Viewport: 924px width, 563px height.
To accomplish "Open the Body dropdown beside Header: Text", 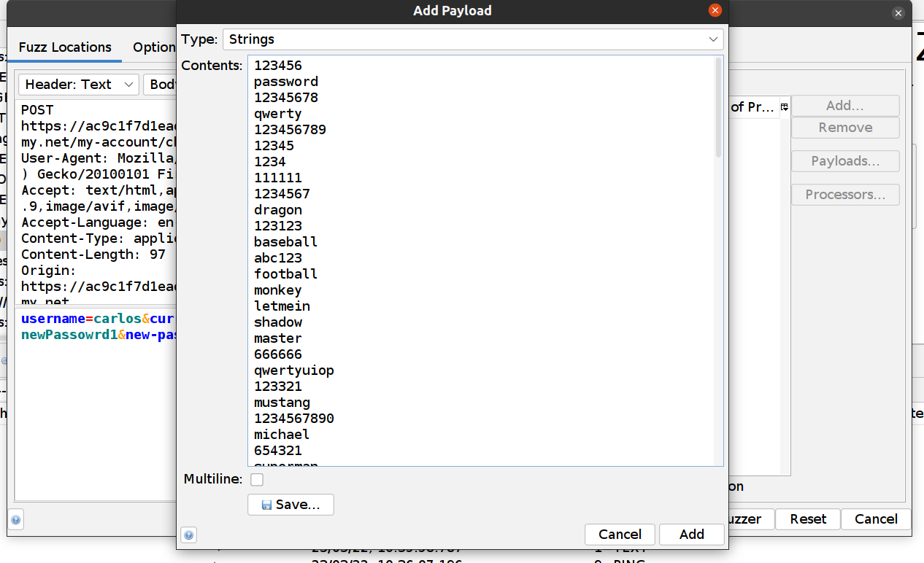I will point(161,85).
